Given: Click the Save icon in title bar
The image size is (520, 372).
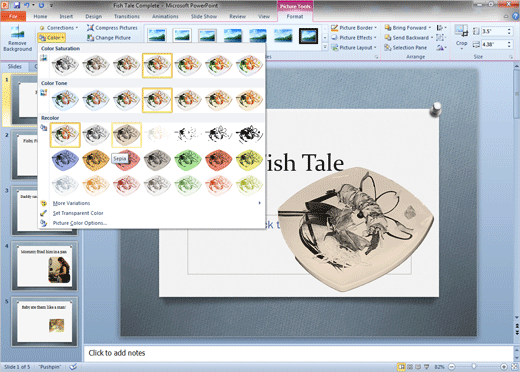Looking at the screenshot, I should pyautogui.click(x=17, y=5).
